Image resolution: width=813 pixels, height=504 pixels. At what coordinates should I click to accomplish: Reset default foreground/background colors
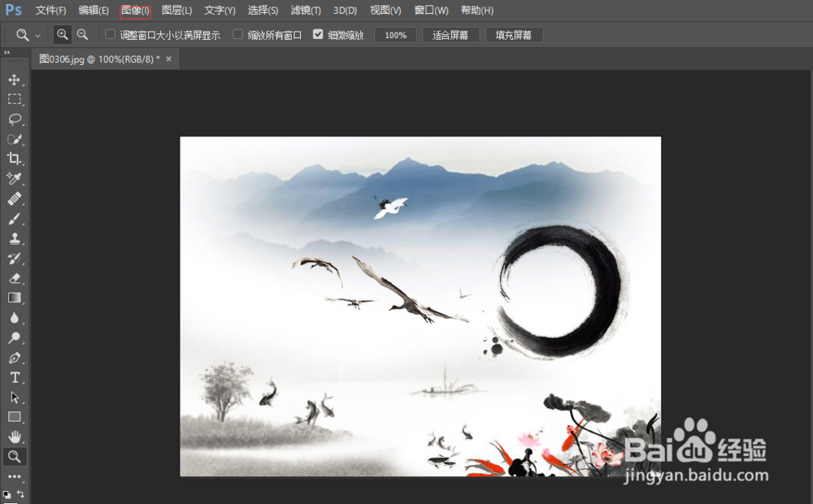point(7,495)
